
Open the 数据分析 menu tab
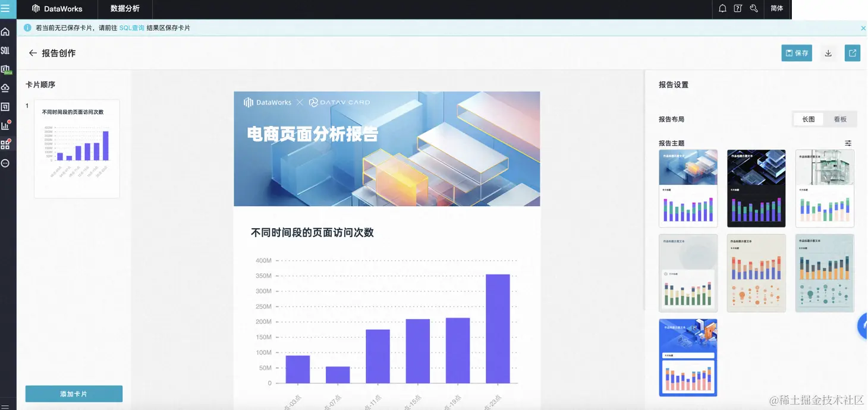(125, 9)
